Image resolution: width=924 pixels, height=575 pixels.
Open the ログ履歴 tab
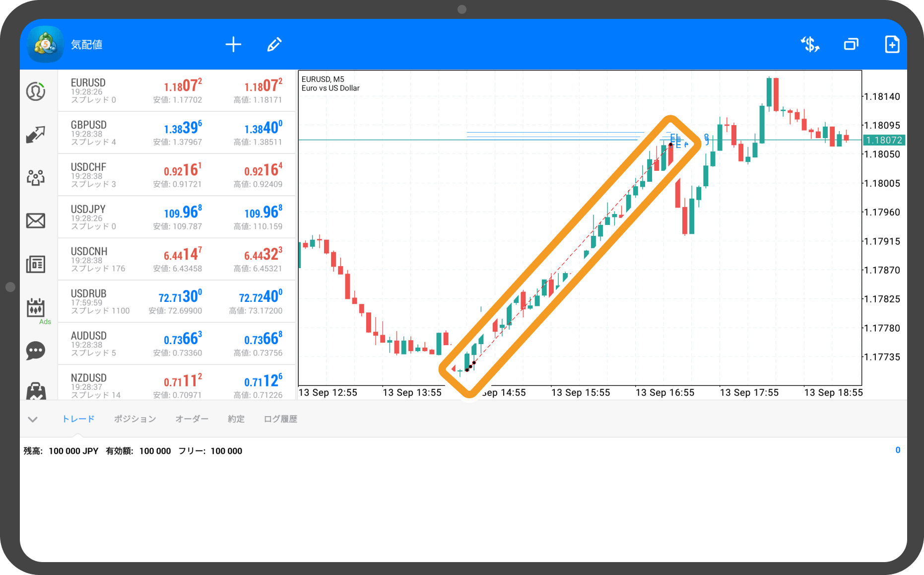coord(280,419)
